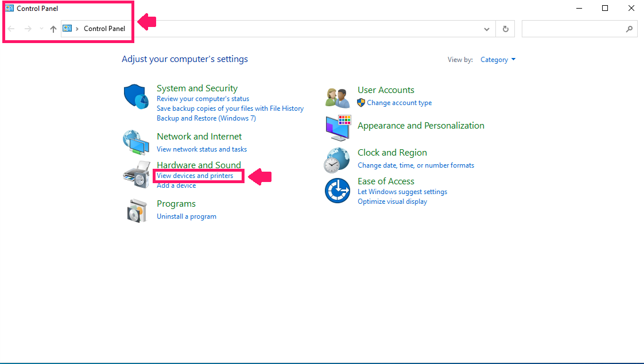Click the Control Panel icon in the address bar
This screenshot has height=364, width=644.
[67, 28]
